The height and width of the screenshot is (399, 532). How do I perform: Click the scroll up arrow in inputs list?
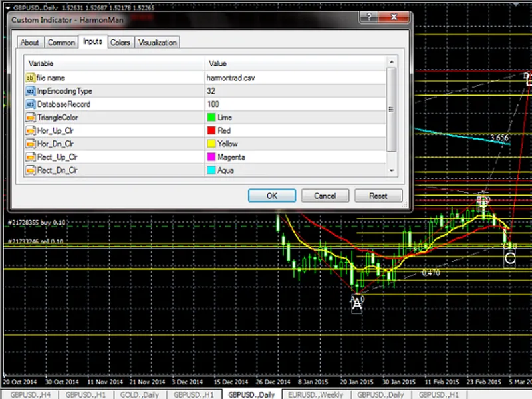392,62
